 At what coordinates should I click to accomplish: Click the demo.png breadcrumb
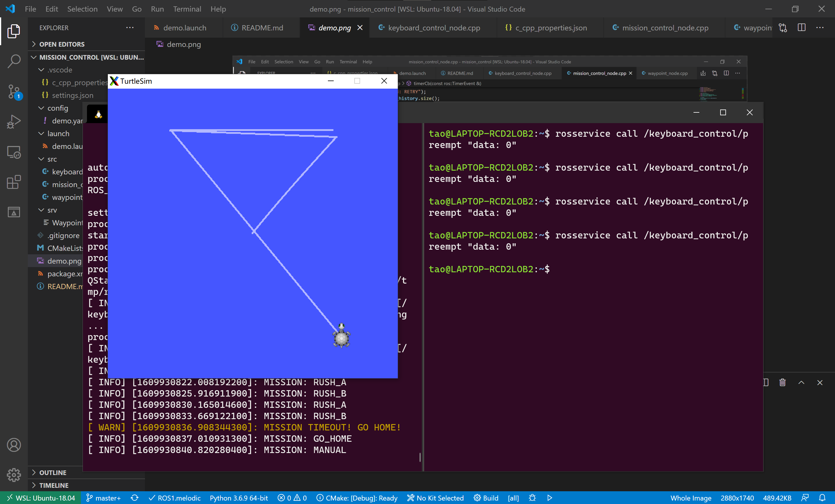pos(179,44)
